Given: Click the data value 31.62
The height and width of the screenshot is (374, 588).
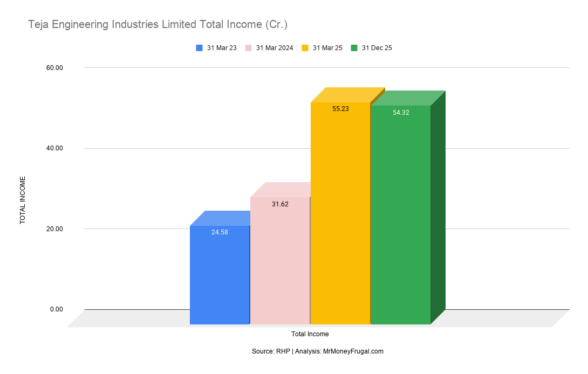Looking at the screenshot, I should [280, 204].
